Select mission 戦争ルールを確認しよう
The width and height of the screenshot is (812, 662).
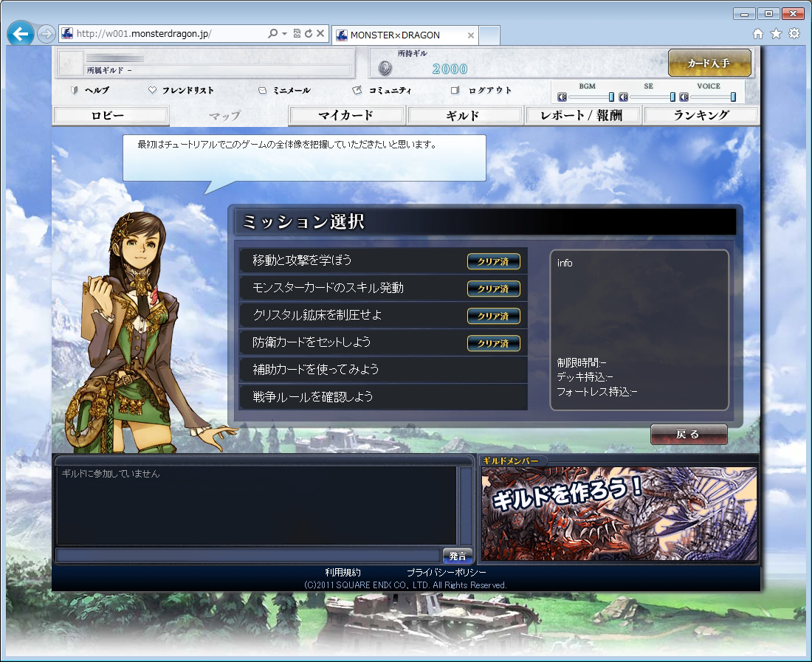pos(383,397)
